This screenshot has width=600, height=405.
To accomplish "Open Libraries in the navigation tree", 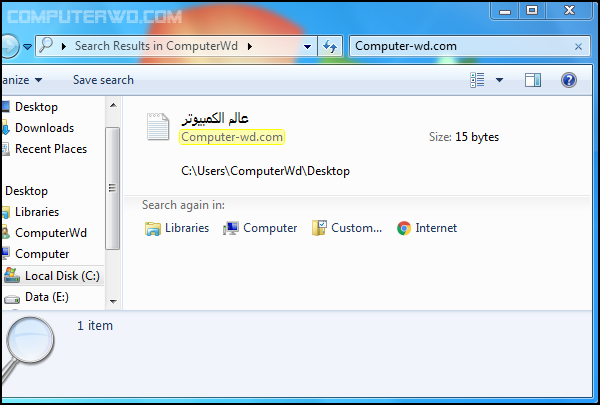I will click(x=37, y=212).
